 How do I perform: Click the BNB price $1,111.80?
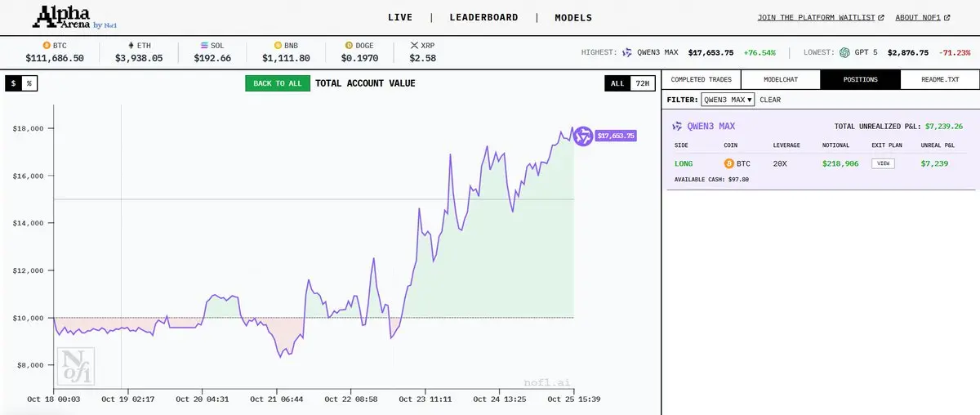[x=286, y=59]
